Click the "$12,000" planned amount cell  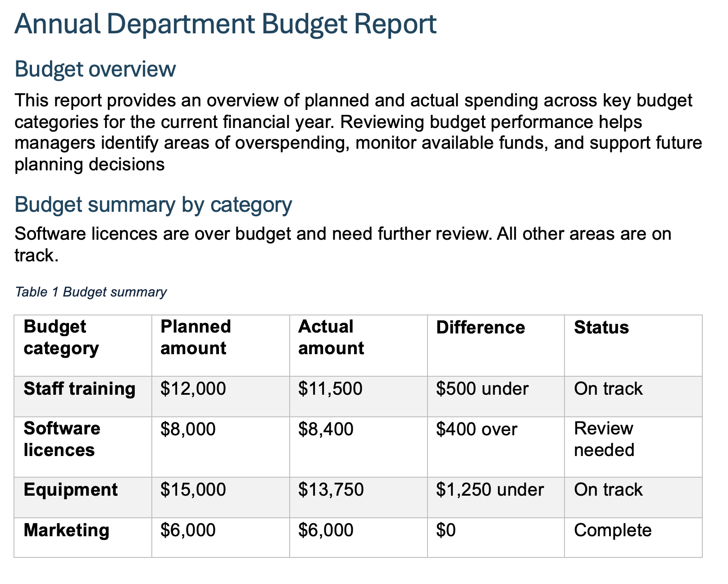tap(221, 397)
